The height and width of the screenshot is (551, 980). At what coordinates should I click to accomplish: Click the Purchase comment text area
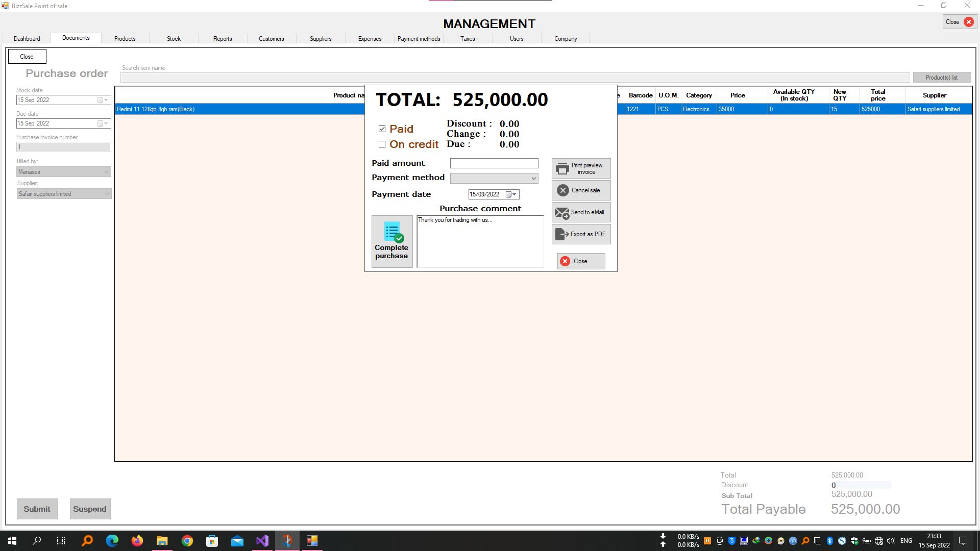point(480,242)
